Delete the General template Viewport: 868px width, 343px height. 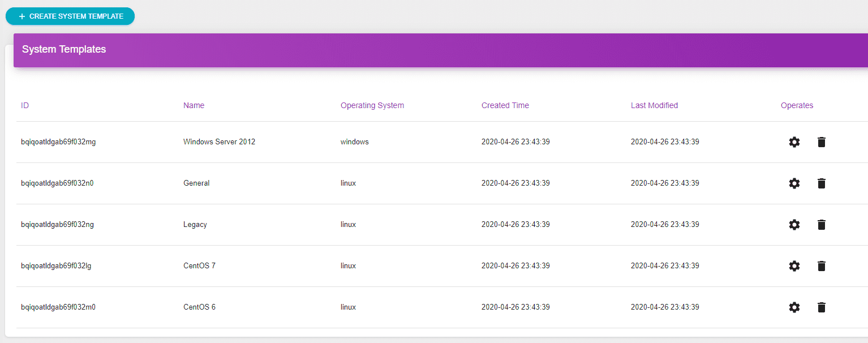[x=822, y=183]
